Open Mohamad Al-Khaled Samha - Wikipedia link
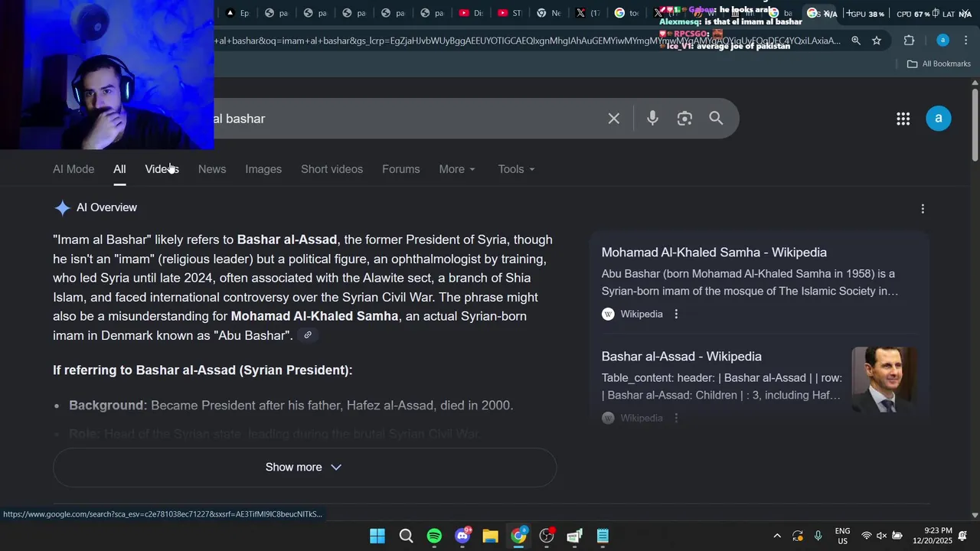 click(x=714, y=253)
